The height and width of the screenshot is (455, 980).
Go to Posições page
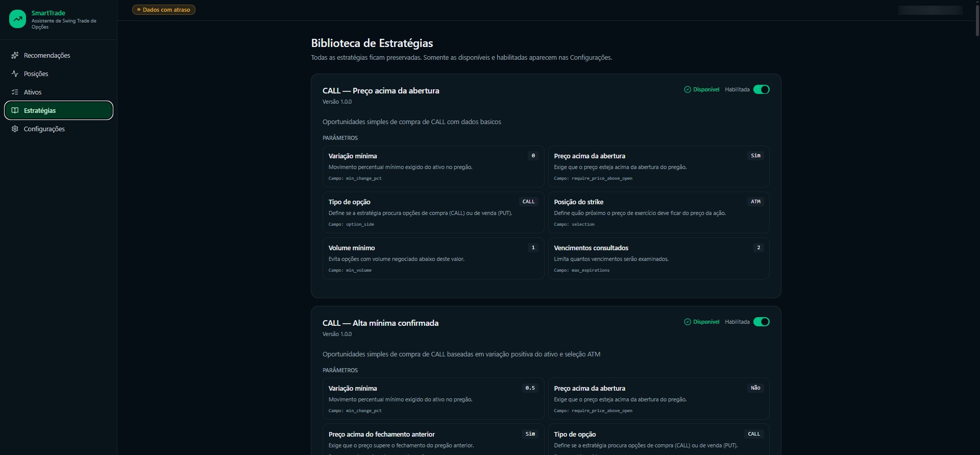click(59, 74)
